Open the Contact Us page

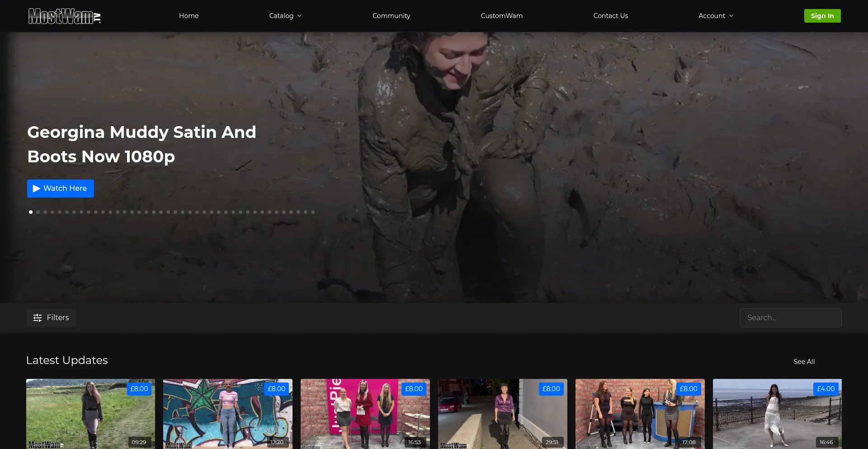(x=610, y=16)
